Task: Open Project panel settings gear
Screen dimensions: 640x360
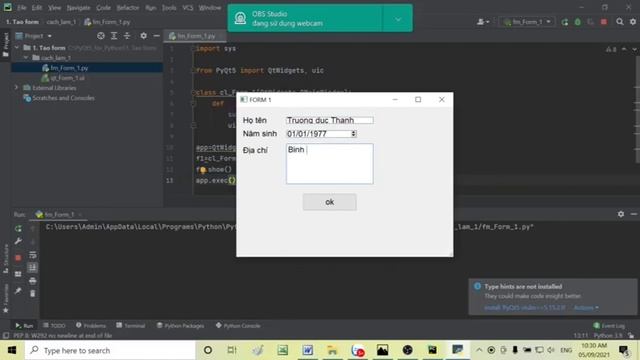Action: [143, 36]
